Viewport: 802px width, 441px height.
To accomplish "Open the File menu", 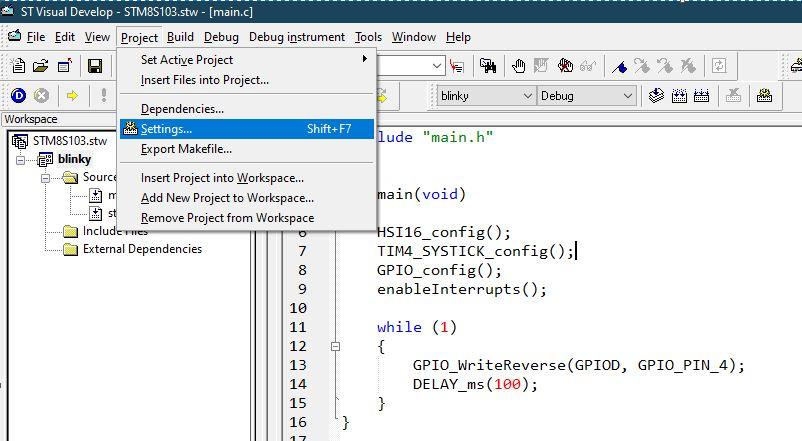I will pyautogui.click(x=36, y=37).
